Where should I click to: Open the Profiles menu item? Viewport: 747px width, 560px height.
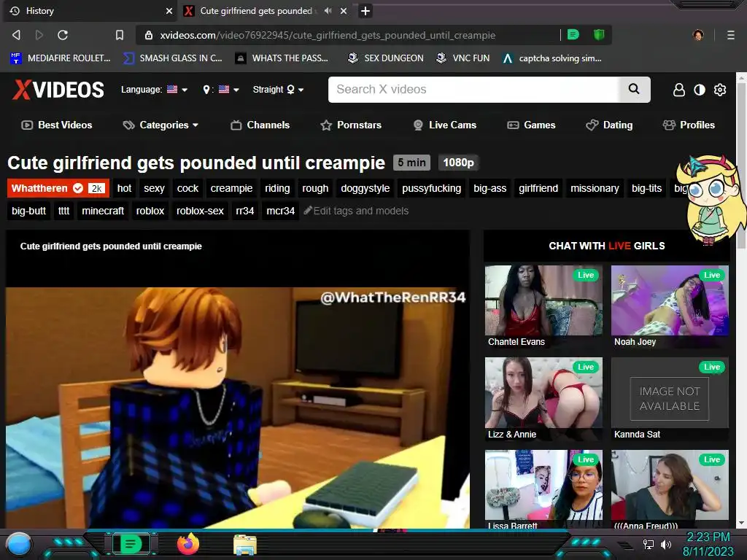689,125
